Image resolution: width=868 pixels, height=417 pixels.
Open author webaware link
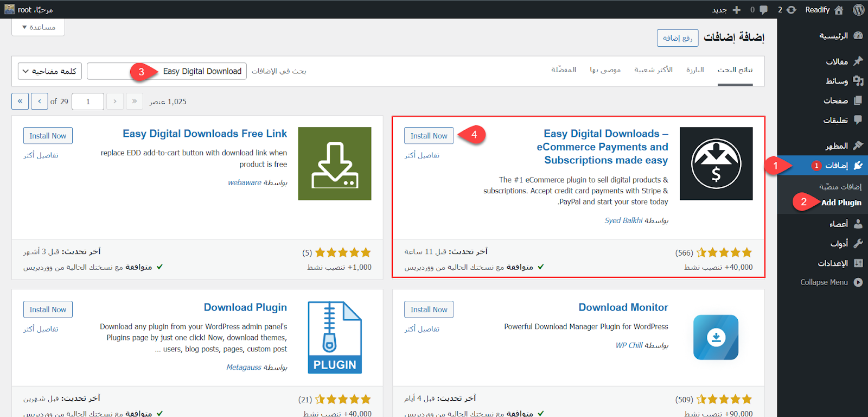[x=245, y=182]
